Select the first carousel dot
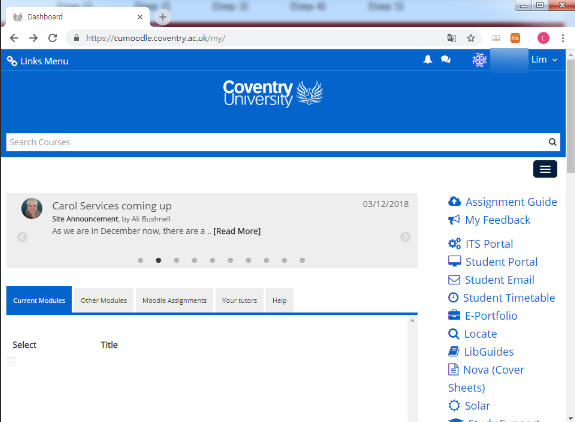The image size is (575, 422). click(x=140, y=260)
